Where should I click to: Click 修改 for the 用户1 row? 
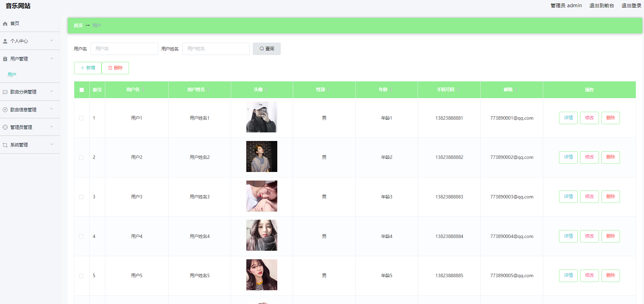click(589, 118)
